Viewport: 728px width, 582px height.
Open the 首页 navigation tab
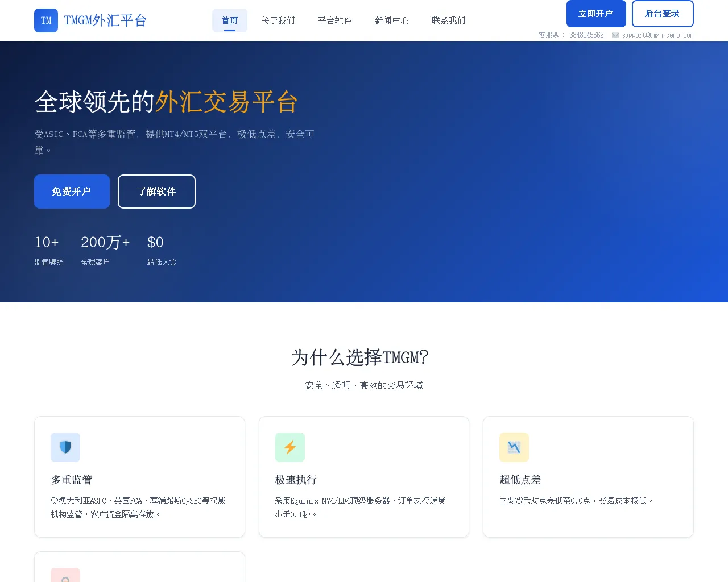coord(230,20)
